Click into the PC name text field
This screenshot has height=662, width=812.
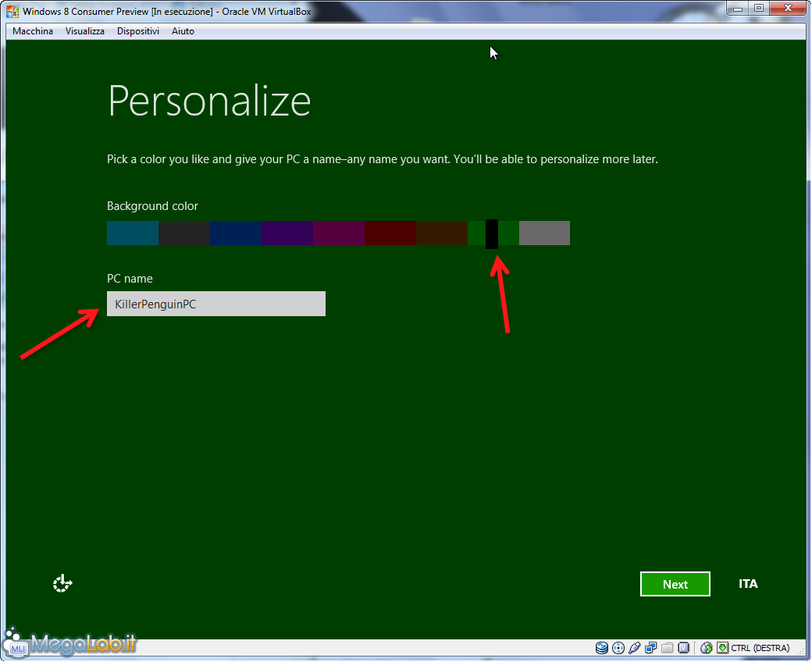coord(216,304)
